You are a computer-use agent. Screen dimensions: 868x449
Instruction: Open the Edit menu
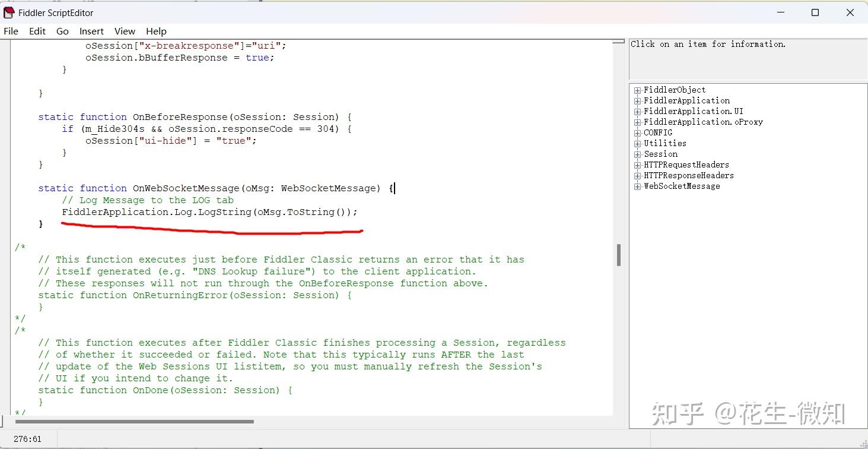pyautogui.click(x=37, y=31)
